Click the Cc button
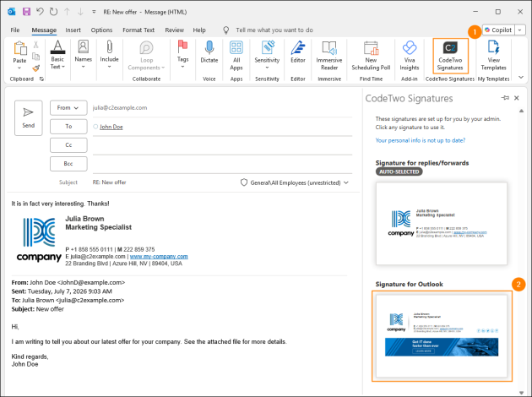The width and height of the screenshot is (532, 397). pyautogui.click(x=68, y=145)
